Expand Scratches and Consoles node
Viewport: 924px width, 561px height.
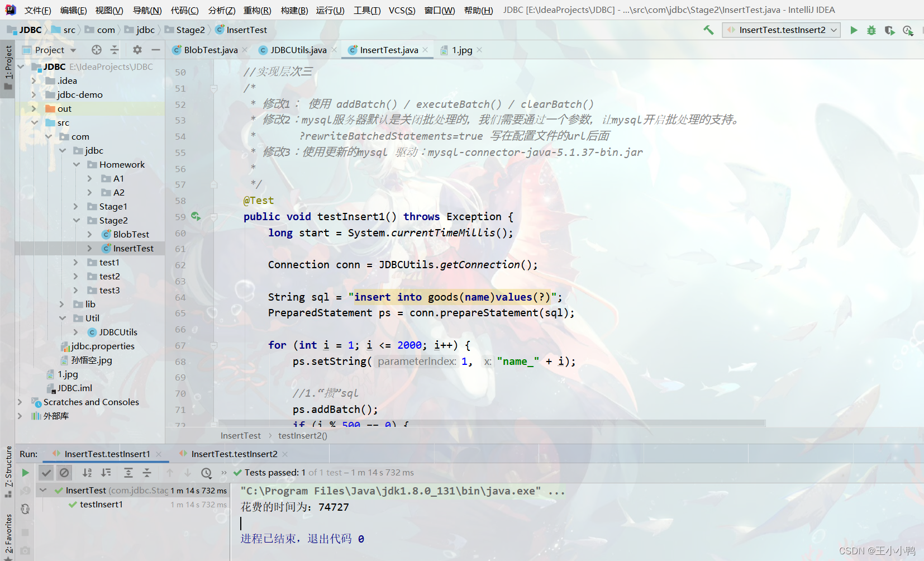[x=20, y=402]
